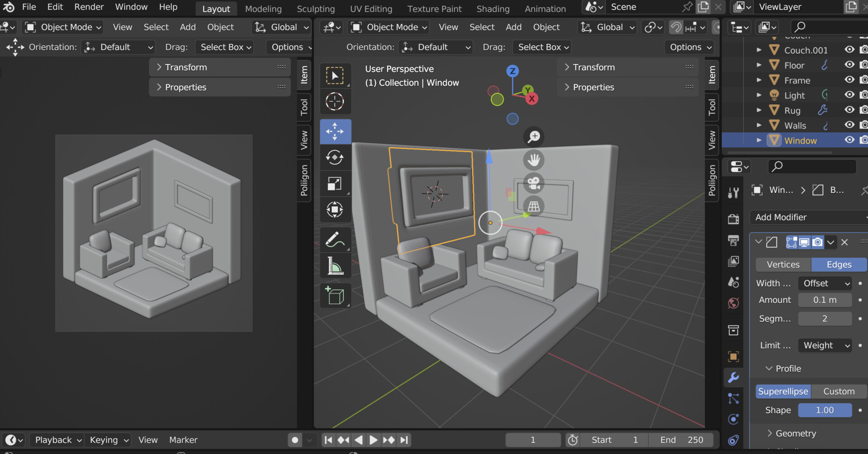Select the Rotate tool
This screenshot has height=454, width=868.
(x=335, y=157)
